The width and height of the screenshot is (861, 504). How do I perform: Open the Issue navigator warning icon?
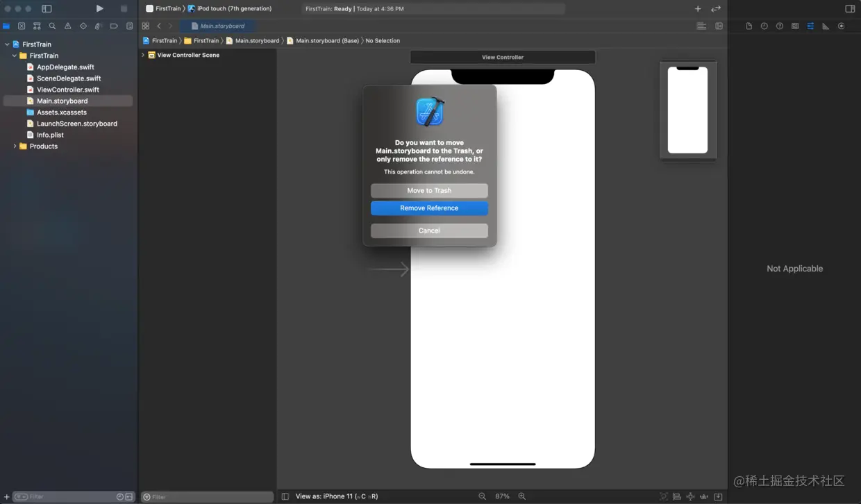[67, 26]
